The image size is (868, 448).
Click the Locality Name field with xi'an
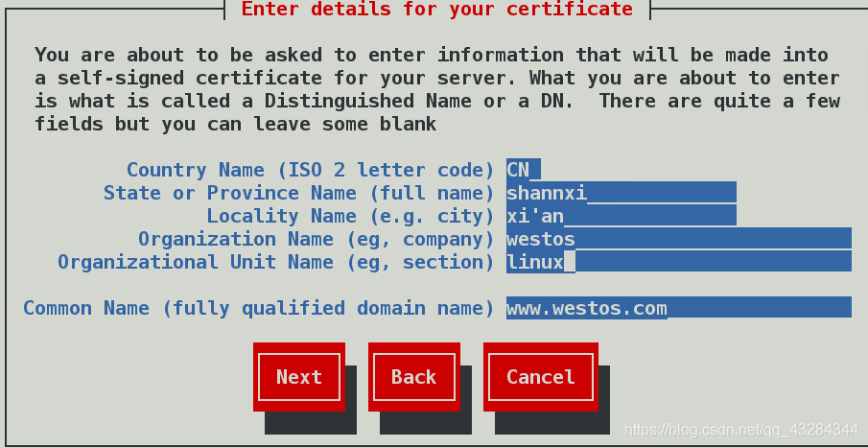click(x=622, y=216)
